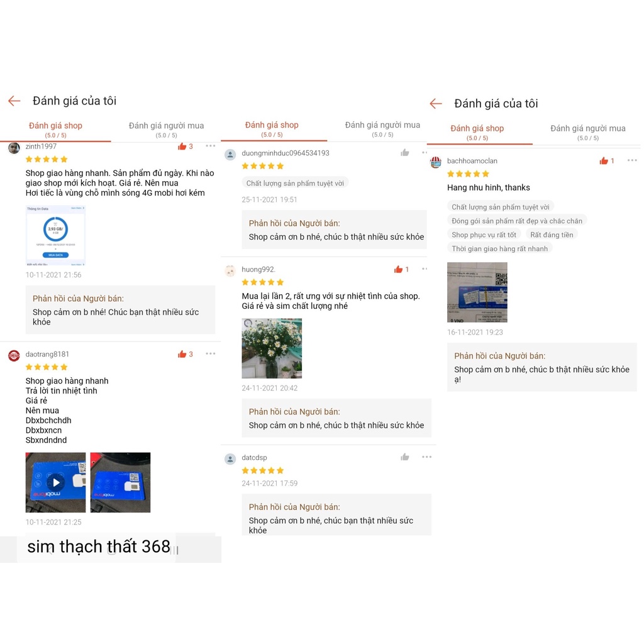Open more options for daotrang8181's review

tap(210, 353)
